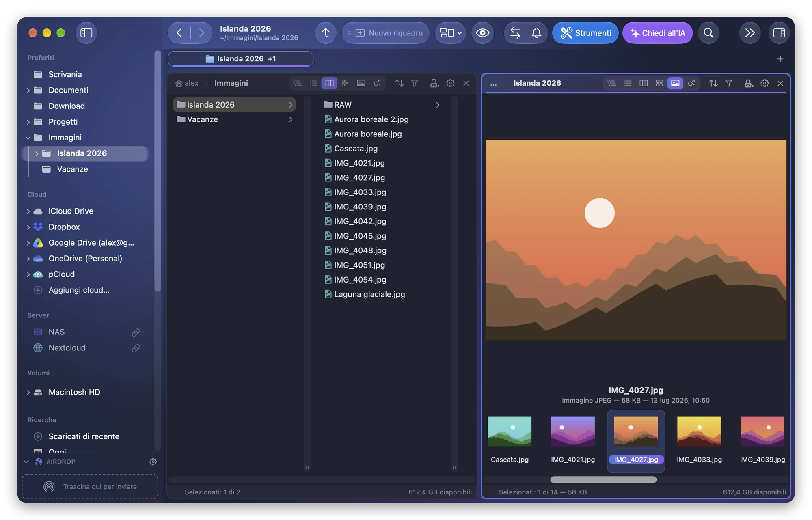Click the filter funnel icon in right pane
The height and width of the screenshot is (520, 812).
729,83
